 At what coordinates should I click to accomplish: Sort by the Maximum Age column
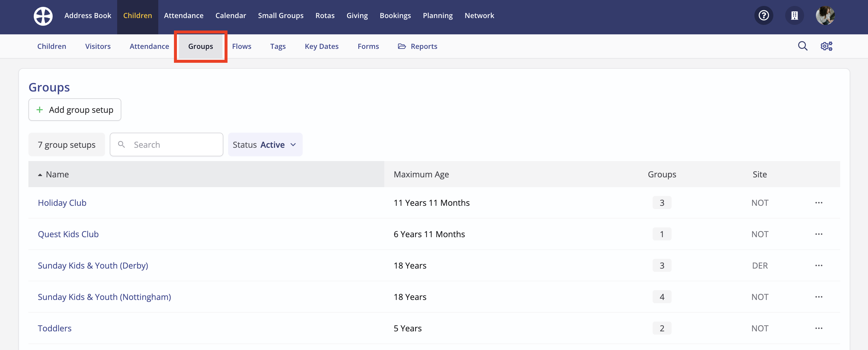coord(421,174)
